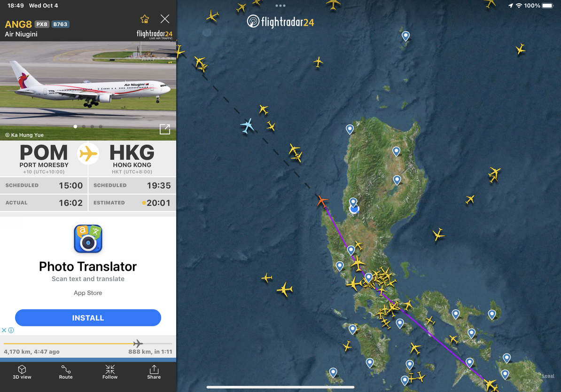Open the 3D view
Viewport: 561px width, 392px height.
pos(22,372)
